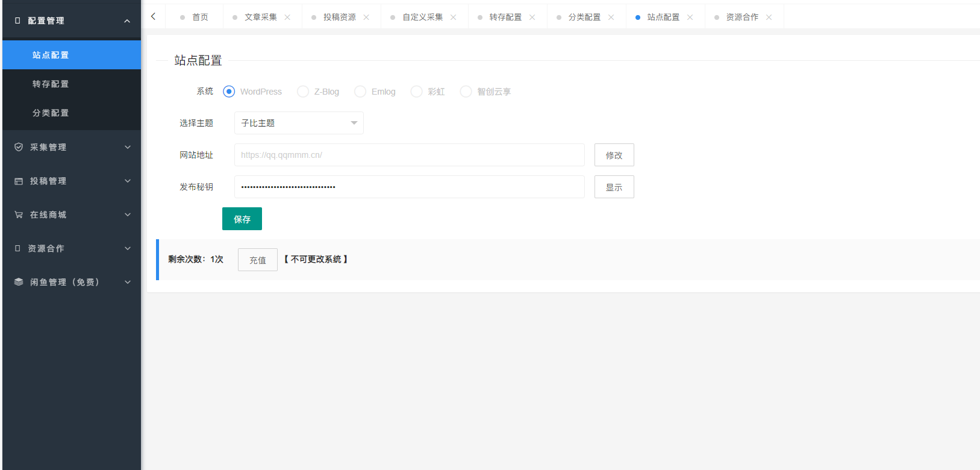Click the layers icon beside 闲鱼管理
980x470 pixels.
point(19,282)
